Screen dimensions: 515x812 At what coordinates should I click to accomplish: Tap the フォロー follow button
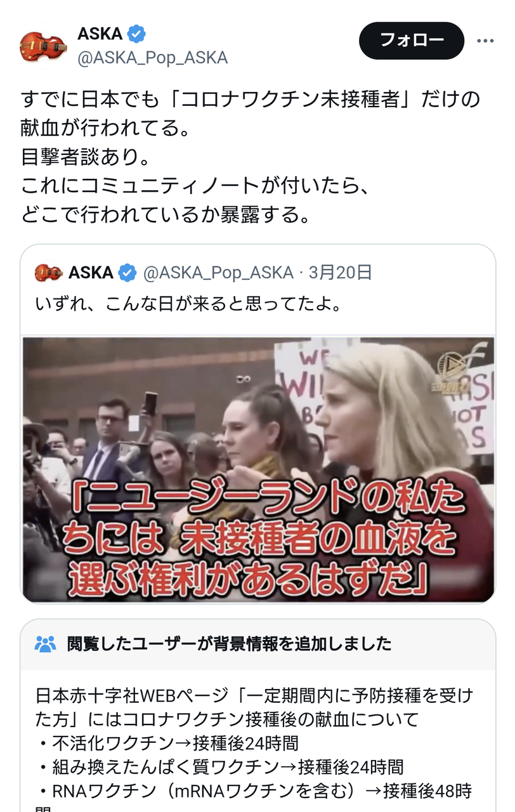[412, 41]
